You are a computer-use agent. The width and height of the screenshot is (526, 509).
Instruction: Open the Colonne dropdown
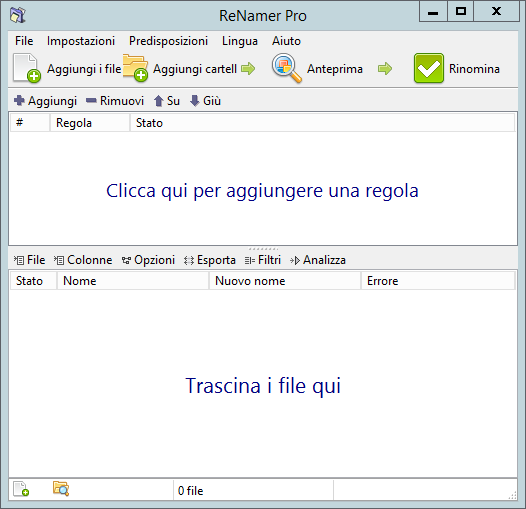point(83,260)
